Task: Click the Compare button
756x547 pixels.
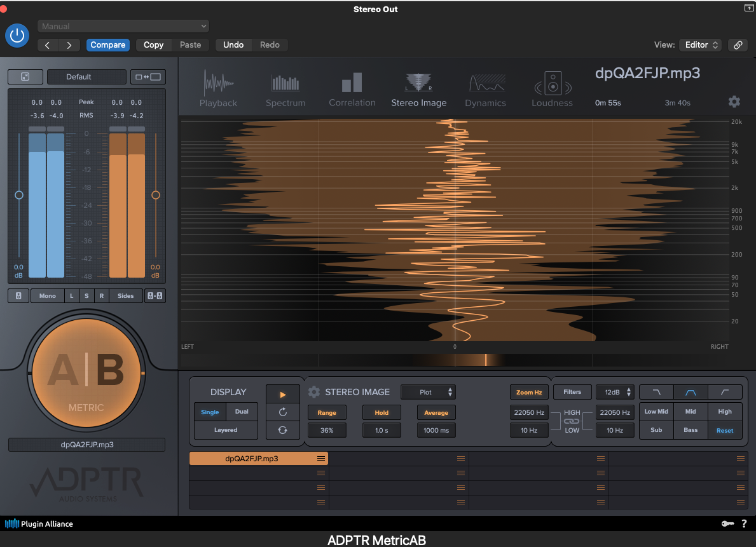Action: pyautogui.click(x=108, y=45)
